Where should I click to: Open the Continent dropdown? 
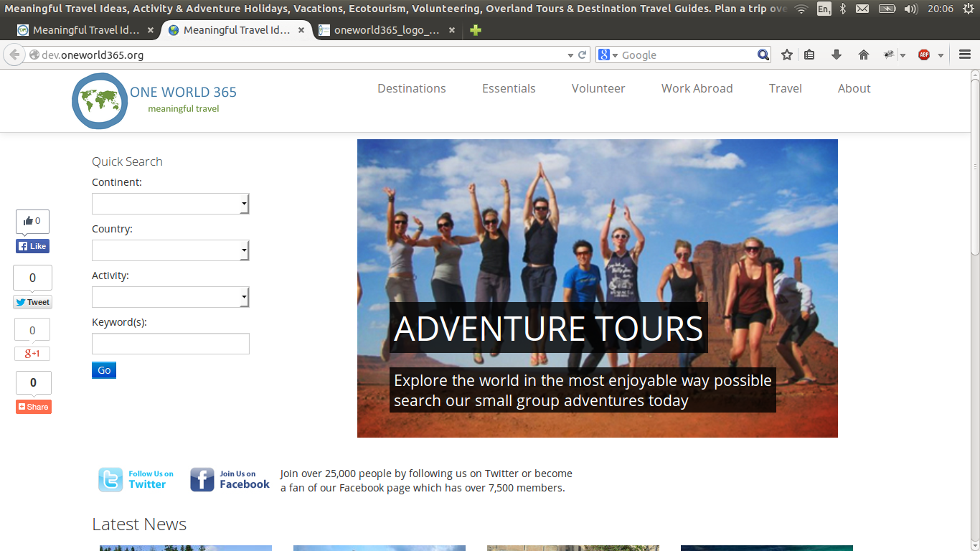(x=170, y=204)
